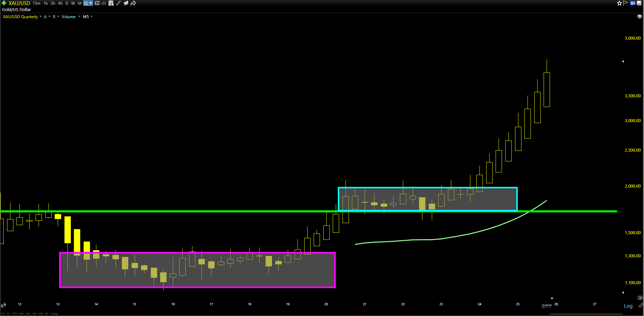Screen dimensions: 644x316
Task: Set range to 1W
Action: [x=41, y=314]
